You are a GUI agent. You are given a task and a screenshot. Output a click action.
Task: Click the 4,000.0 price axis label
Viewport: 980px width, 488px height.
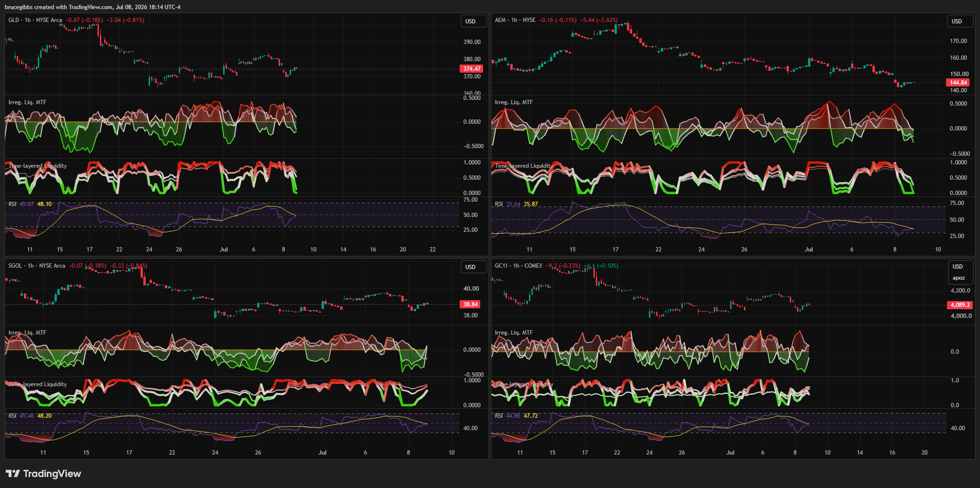[x=960, y=316]
